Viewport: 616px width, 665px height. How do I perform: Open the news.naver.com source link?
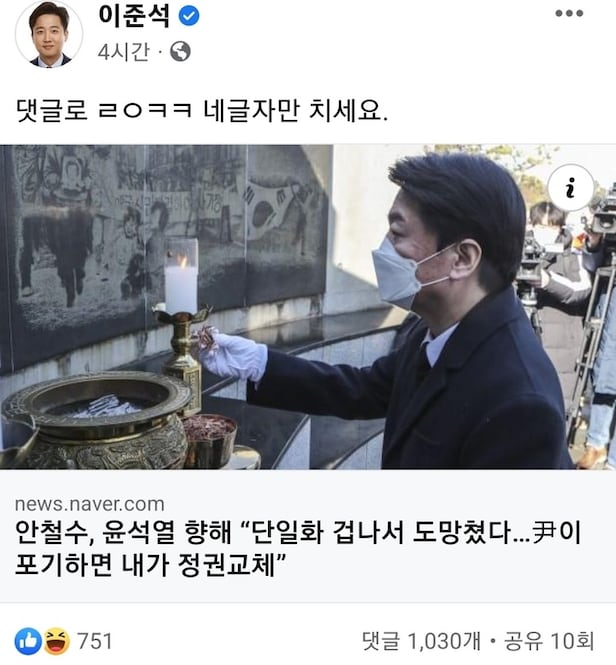tap(90, 504)
